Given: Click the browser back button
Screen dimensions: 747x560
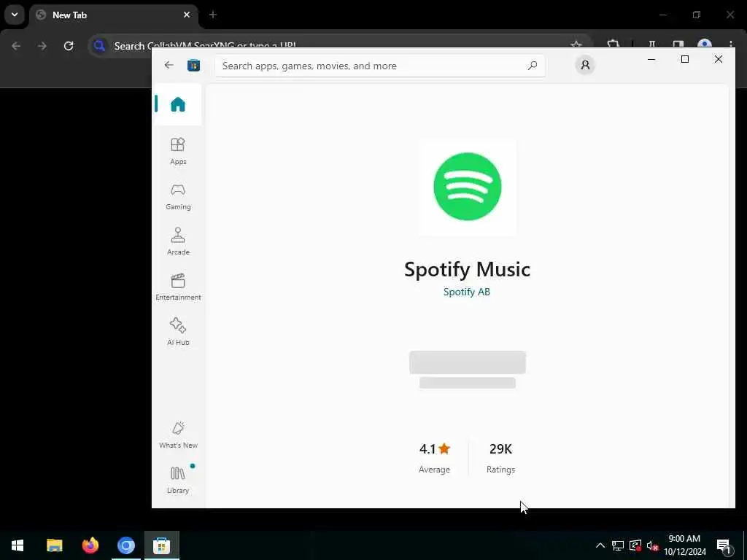Looking at the screenshot, I should 16,46.
